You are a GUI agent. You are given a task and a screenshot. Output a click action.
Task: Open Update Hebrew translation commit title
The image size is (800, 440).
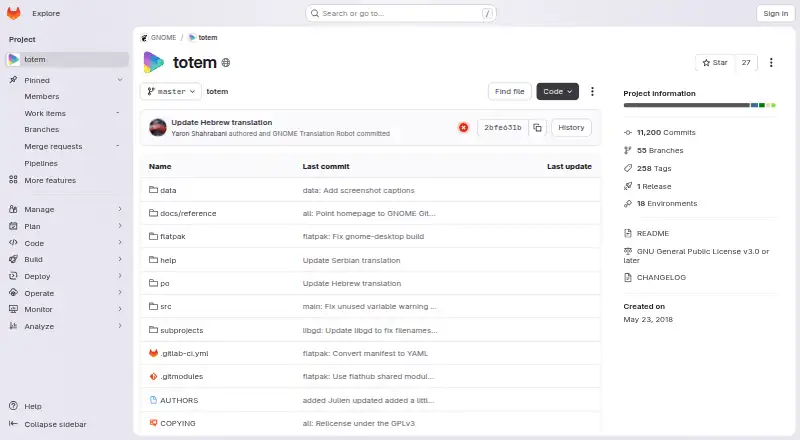pos(221,123)
